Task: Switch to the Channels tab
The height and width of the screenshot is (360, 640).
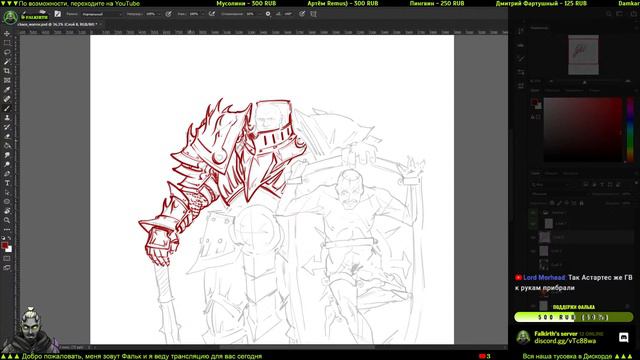Action: pos(551,173)
